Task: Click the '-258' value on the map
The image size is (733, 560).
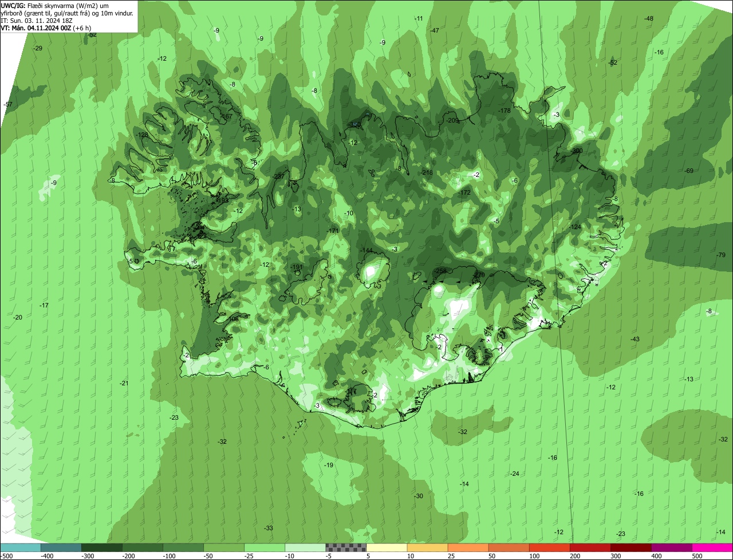Action: [x=441, y=271]
